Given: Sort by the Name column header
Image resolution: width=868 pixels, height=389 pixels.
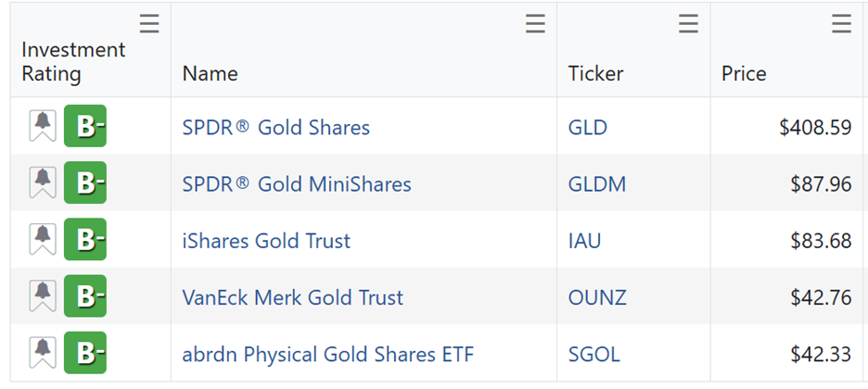Looking at the screenshot, I should 211,73.
